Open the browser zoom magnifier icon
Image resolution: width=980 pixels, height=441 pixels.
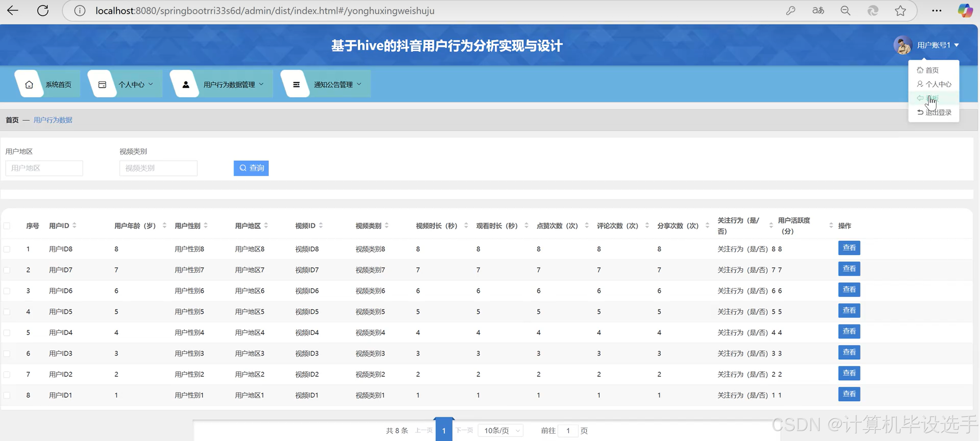(845, 11)
